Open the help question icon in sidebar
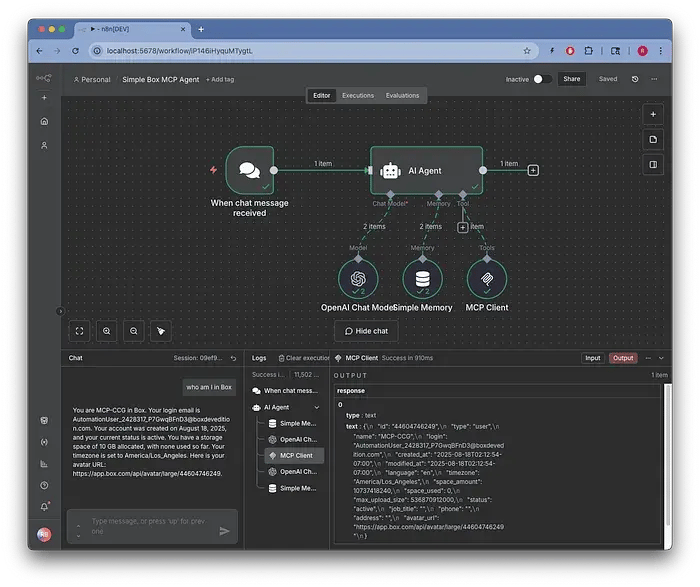This screenshot has width=700, height=587. pyautogui.click(x=44, y=485)
